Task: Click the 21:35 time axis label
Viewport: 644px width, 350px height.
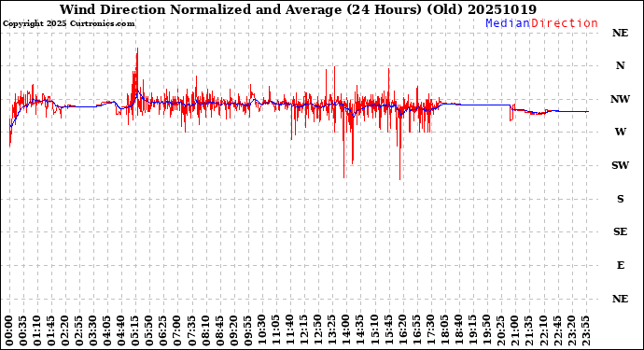Action: pos(527,331)
